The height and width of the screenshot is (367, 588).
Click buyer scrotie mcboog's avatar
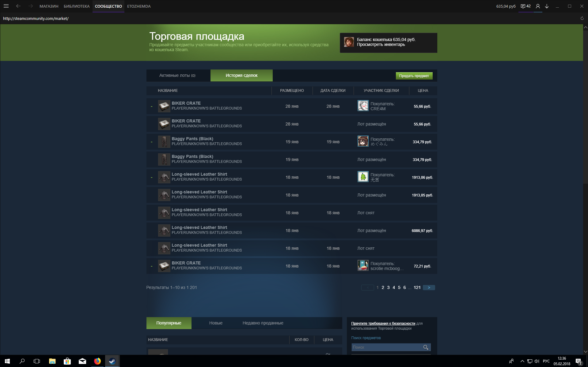363,266
